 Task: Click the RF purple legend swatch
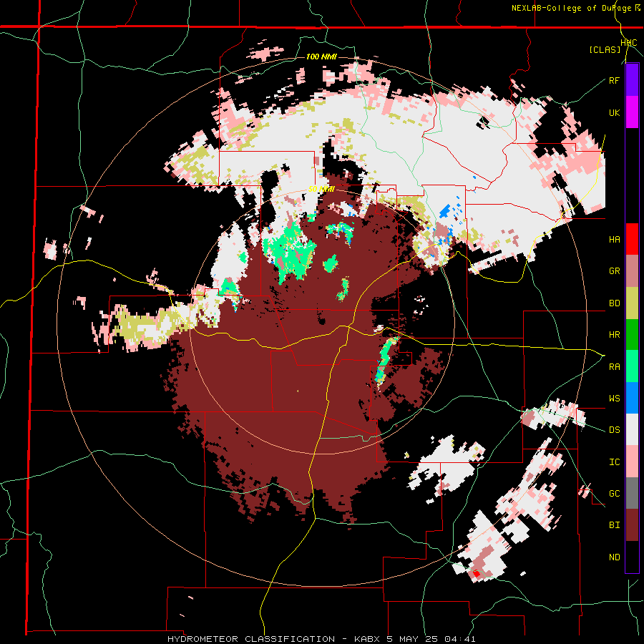click(632, 80)
